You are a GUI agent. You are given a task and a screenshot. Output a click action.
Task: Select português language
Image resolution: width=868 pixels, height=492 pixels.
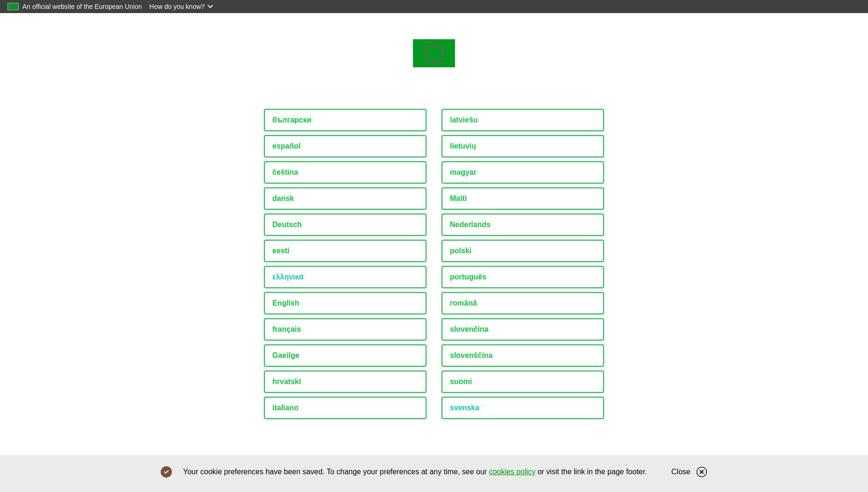pyautogui.click(x=523, y=277)
